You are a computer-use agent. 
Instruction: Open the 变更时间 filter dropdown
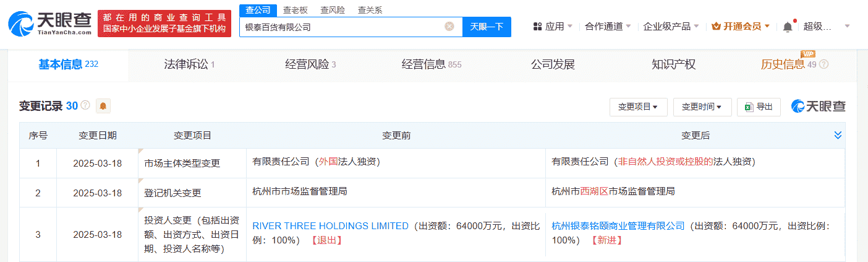[x=702, y=107]
